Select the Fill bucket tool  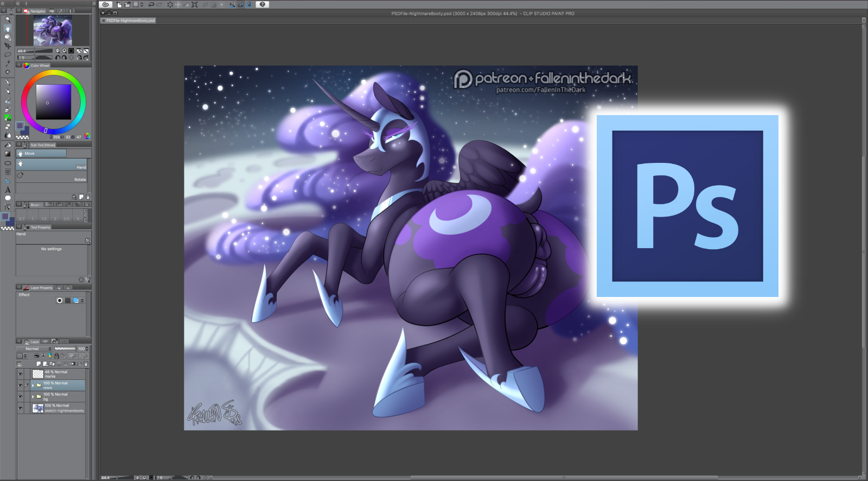[8, 145]
